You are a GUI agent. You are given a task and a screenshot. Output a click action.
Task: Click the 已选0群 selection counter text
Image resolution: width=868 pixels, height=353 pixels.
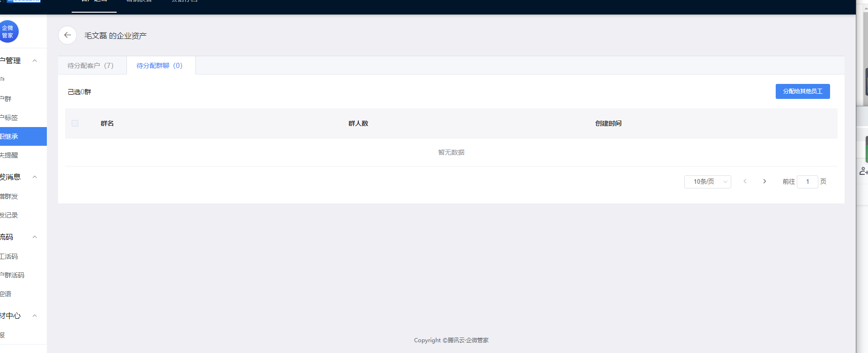[x=79, y=92]
